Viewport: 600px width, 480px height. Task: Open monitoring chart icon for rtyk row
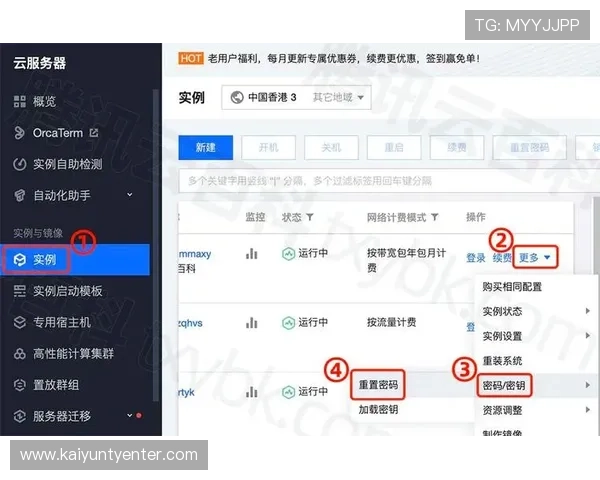251,392
